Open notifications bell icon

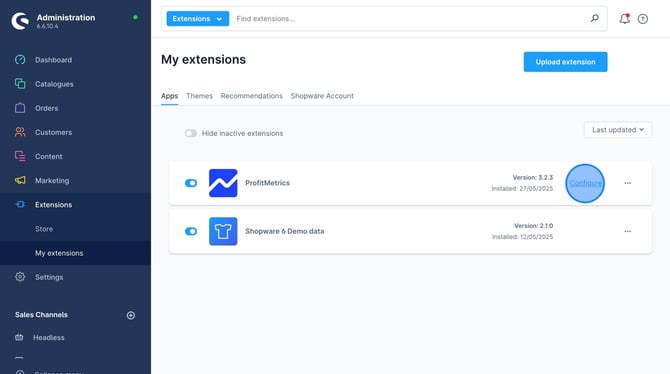pyautogui.click(x=624, y=19)
